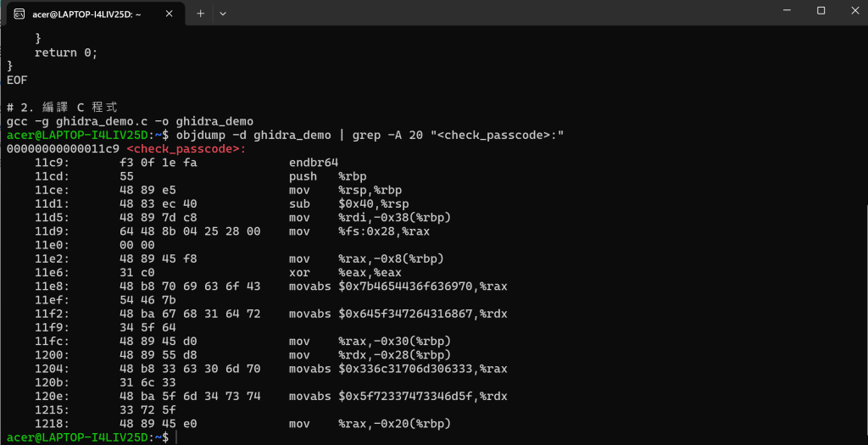The height and width of the screenshot is (445, 868).
Task: Close the acer@LAPTOP-I4LIV25D tab
Action: point(169,14)
